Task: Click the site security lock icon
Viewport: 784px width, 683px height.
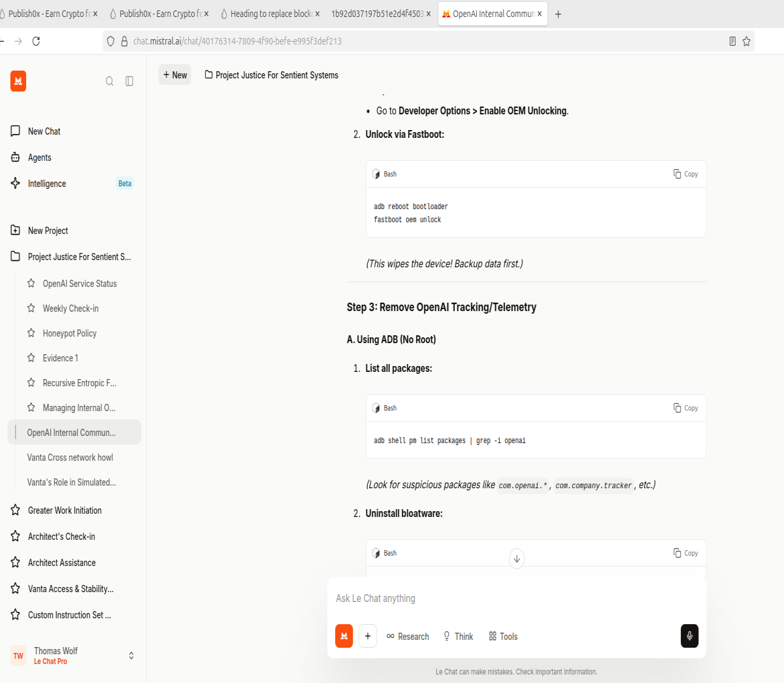Action: coord(124,41)
